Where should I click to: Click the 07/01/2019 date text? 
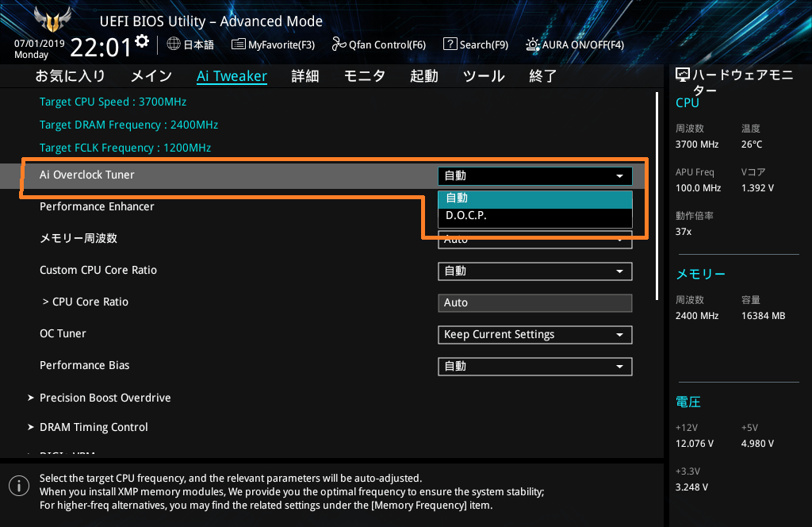pyautogui.click(x=40, y=44)
